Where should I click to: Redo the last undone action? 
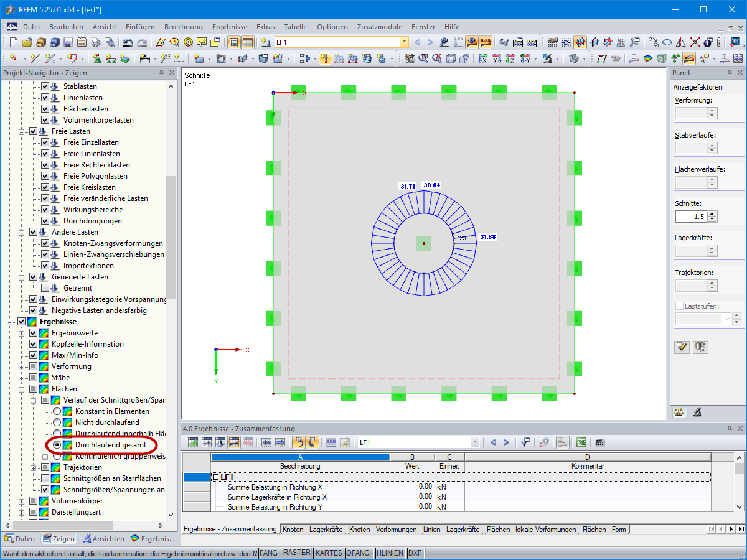pos(142,42)
